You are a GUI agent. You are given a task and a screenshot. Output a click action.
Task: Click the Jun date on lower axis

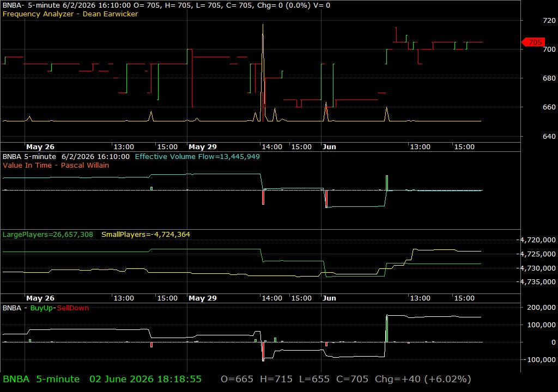pos(329,298)
